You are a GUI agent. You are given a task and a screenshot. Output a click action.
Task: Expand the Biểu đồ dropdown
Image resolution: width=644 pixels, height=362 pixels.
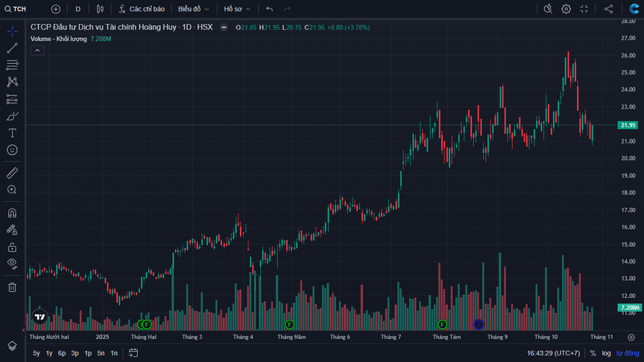click(193, 9)
